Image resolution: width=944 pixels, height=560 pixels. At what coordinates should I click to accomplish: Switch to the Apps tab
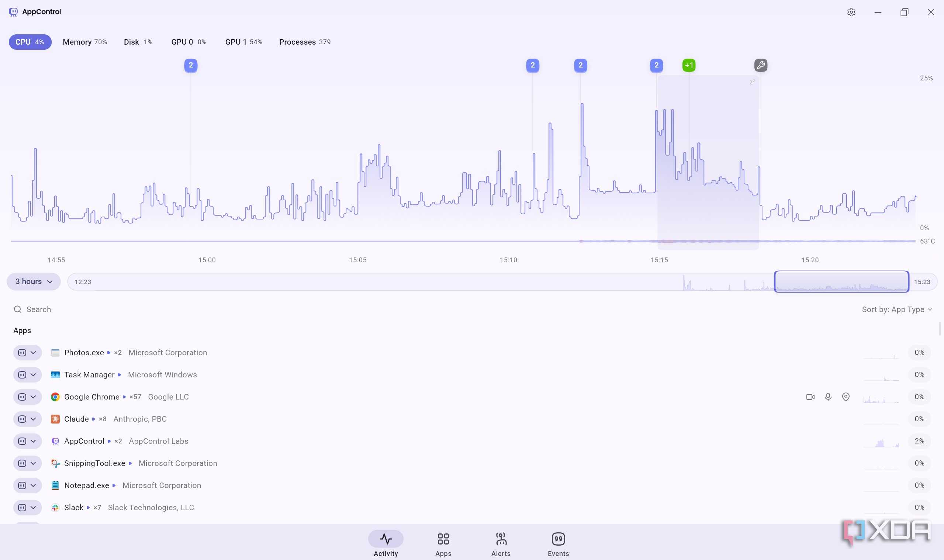tap(443, 545)
